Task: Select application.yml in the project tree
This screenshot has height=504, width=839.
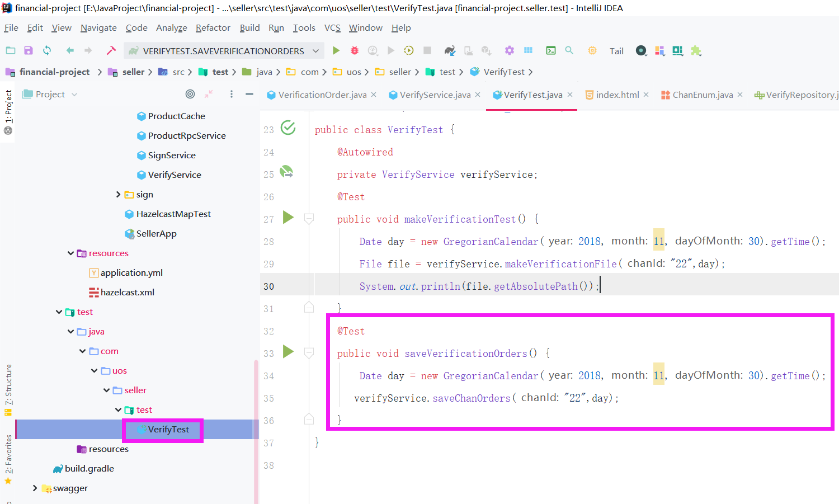Action: coord(132,272)
